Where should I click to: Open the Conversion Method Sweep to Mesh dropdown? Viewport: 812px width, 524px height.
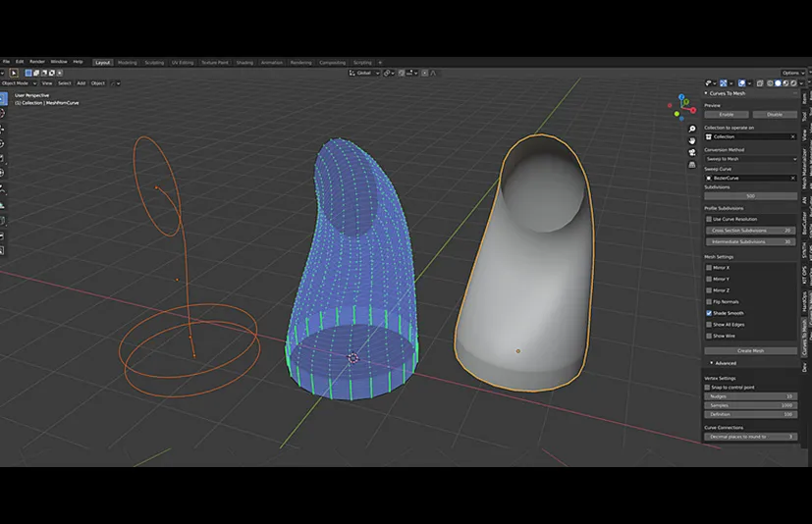[x=751, y=159]
